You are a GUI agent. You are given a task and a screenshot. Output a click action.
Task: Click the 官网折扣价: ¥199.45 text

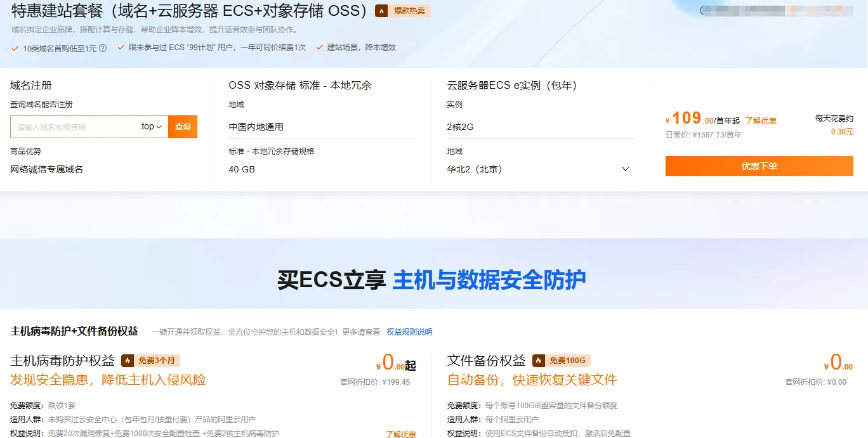click(376, 382)
